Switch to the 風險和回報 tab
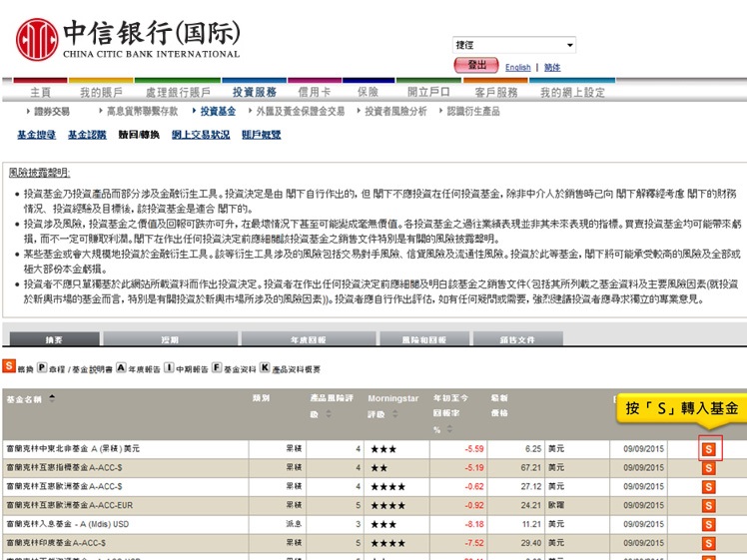 [x=424, y=339]
